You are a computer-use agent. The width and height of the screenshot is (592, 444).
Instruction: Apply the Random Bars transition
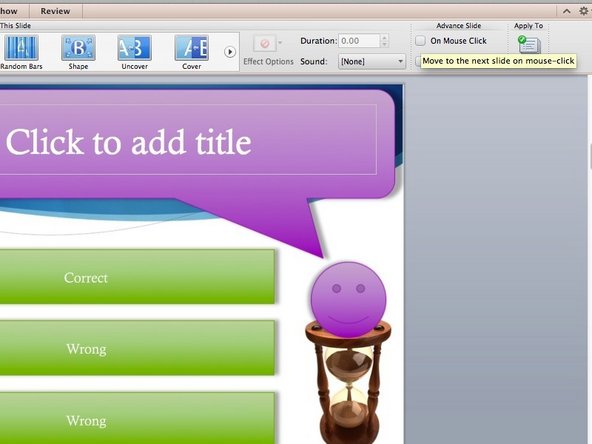(21, 53)
